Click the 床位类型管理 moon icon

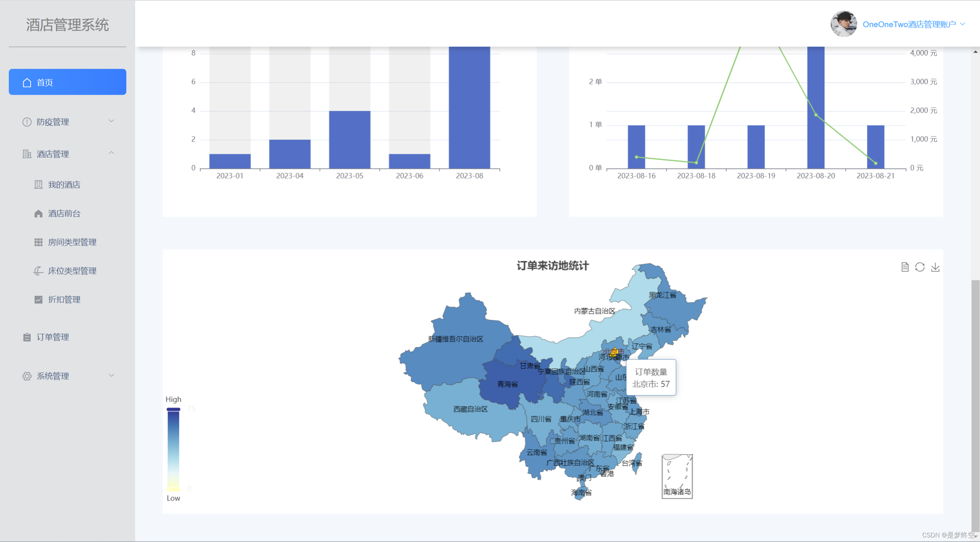pos(38,271)
